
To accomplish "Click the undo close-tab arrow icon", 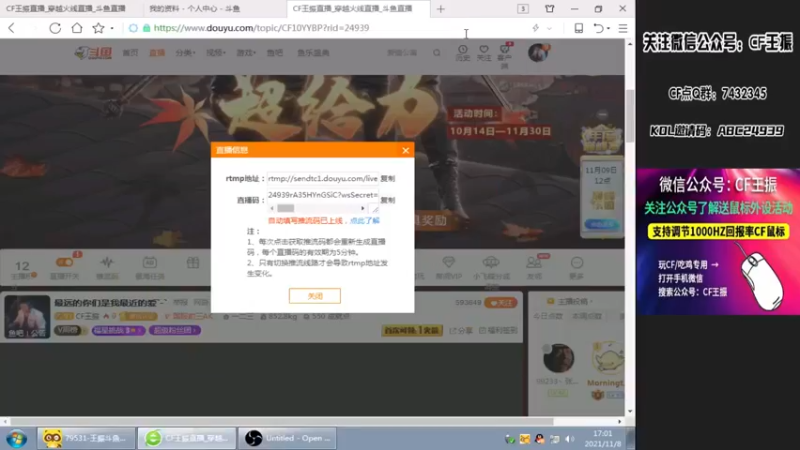I will [598, 28].
